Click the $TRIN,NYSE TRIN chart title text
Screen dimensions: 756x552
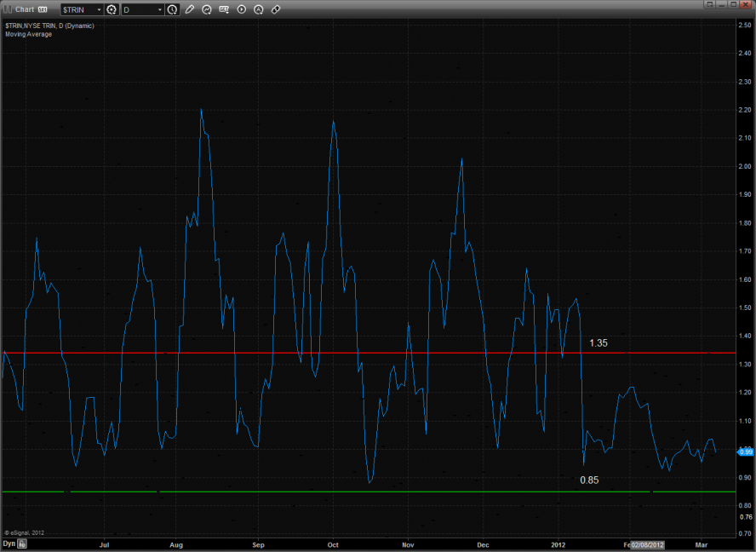pos(49,26)
